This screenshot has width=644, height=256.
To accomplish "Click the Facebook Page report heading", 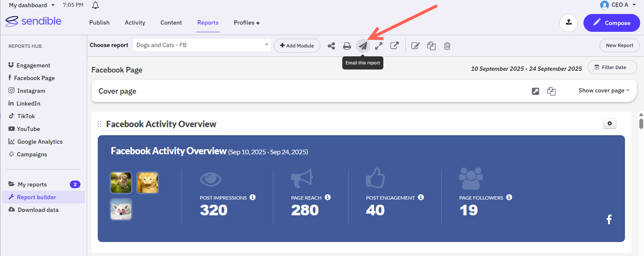I will (x=117, y=70).
